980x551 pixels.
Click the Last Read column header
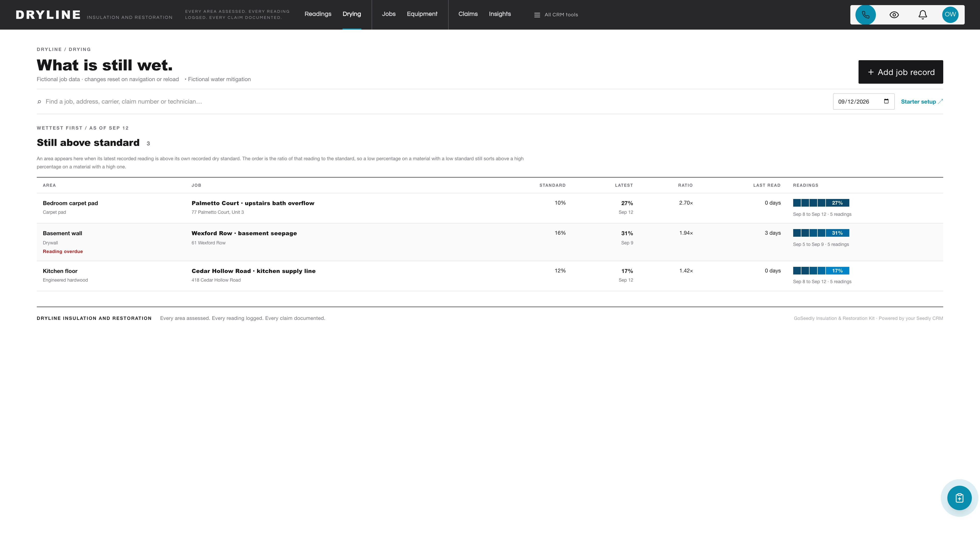pos(767,185)
